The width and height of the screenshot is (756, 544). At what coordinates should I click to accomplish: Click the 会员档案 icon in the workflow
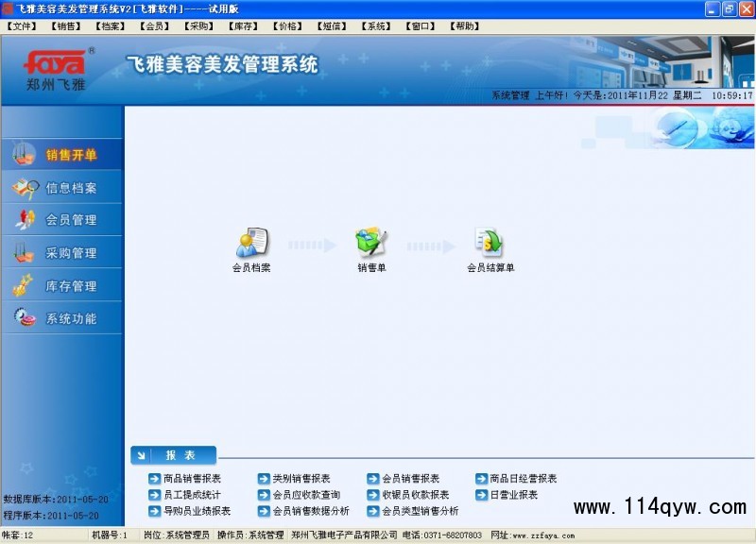coord(251,244)
